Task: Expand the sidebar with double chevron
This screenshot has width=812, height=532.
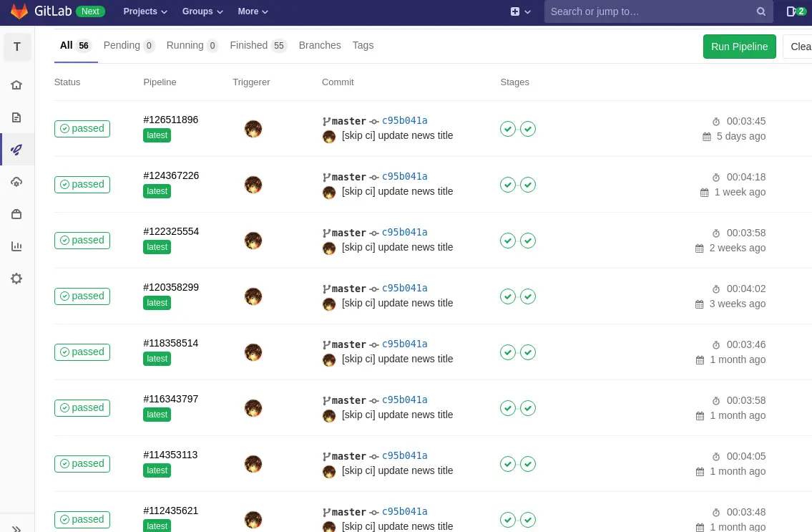Action: 16,528
